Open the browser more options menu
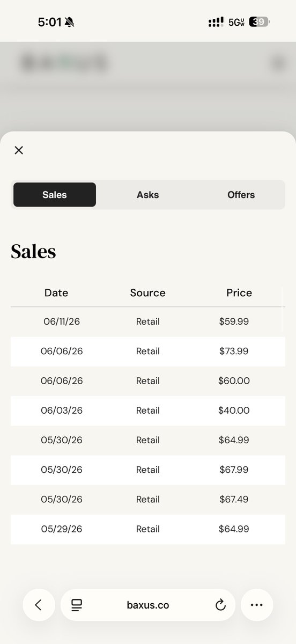Screen dimensions: 296x644 [257, 605]
